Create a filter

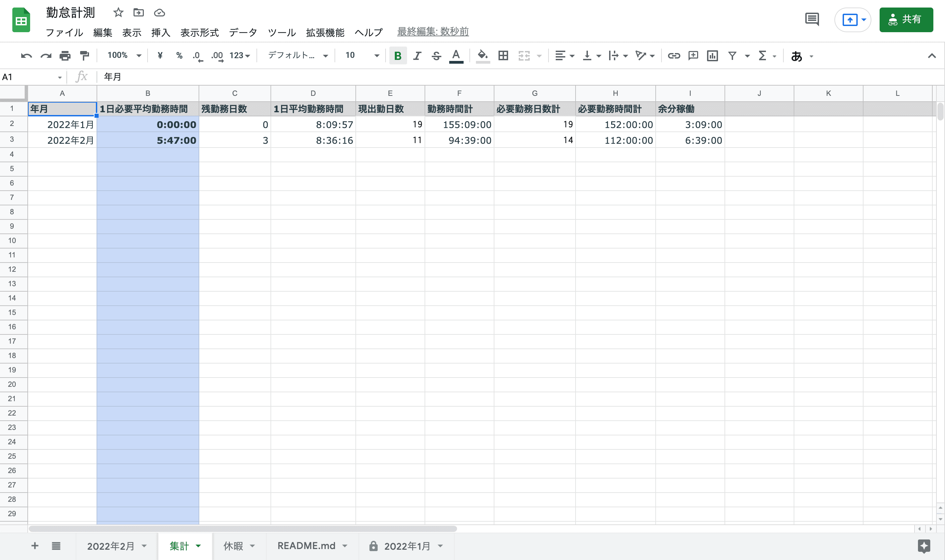click(732, 55)
